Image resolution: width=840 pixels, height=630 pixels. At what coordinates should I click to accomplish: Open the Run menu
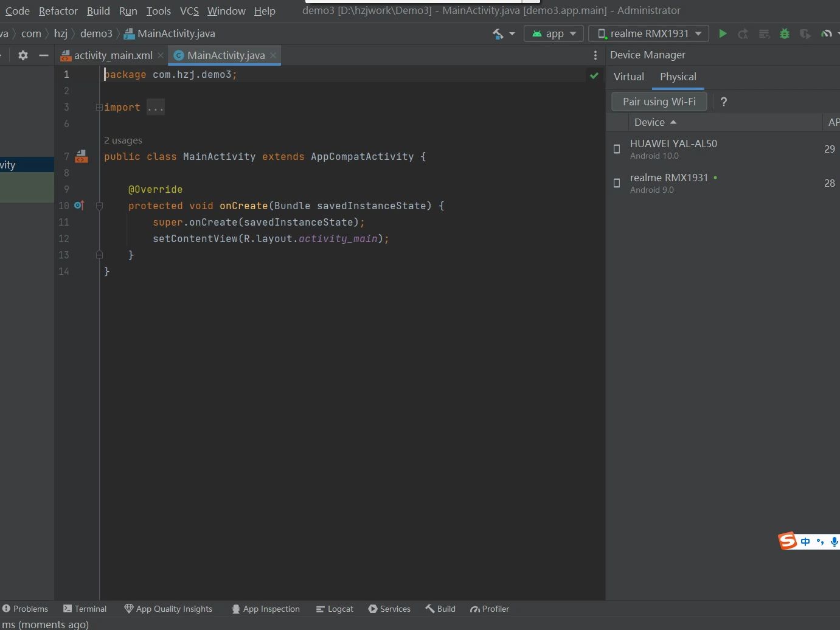point(128,11)
